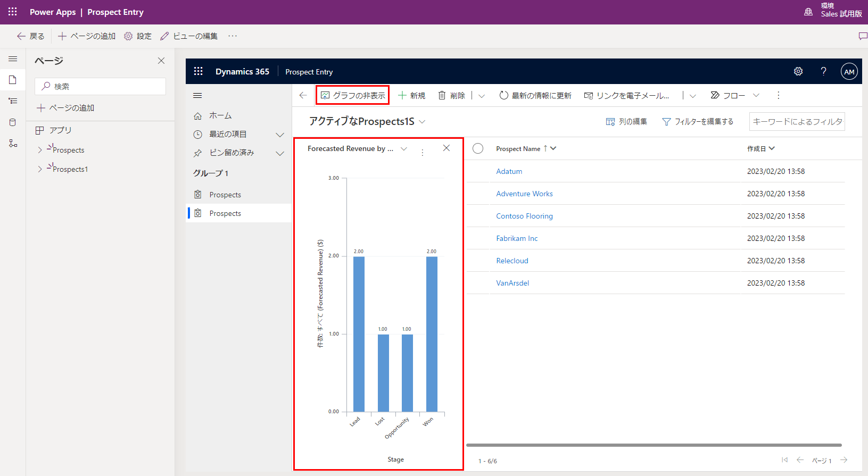
Task: Click 最新の情報に更新 refresh button
Action: pyautogui.click(x=535, y=95)
